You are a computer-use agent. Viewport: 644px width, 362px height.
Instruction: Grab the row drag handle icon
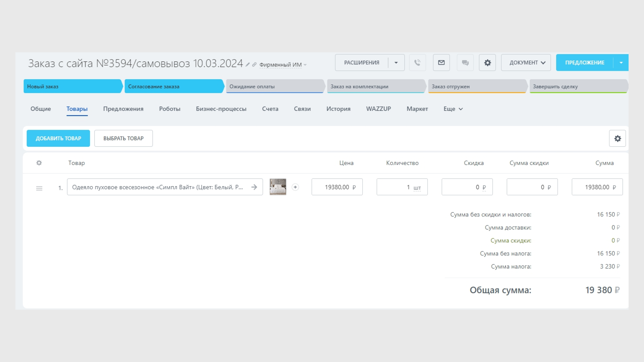click(x=39, y=188)
